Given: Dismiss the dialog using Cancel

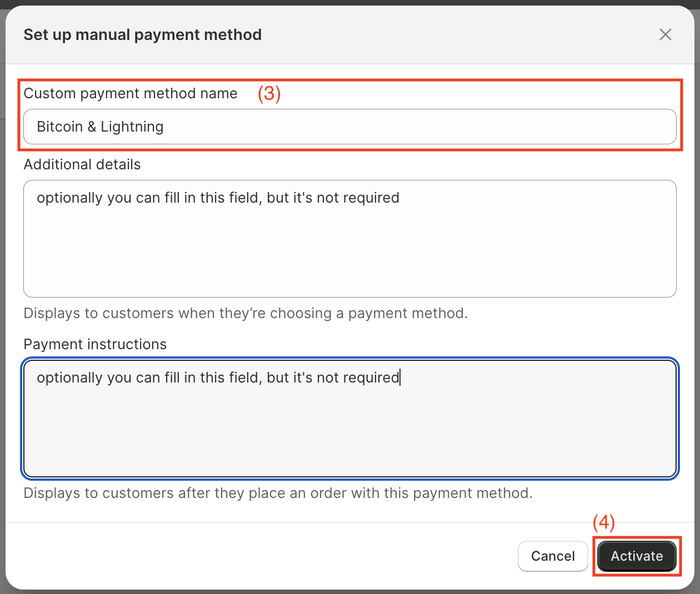Looking at the screenshot, I should [x=553, y=556].
